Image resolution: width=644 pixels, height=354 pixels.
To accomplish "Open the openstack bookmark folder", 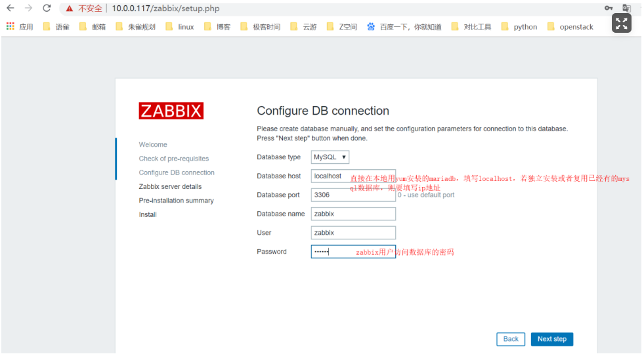I will tap(570, 27).
